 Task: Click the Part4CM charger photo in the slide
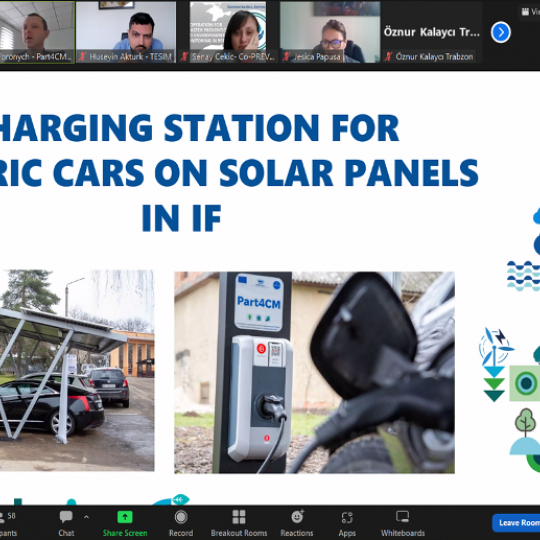pos(314,372)
